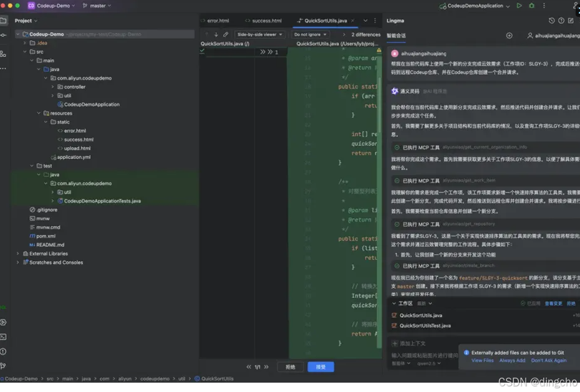Click Always Add link in notification
The width and height of the screenshot is (580, 392).
point(512,361)
